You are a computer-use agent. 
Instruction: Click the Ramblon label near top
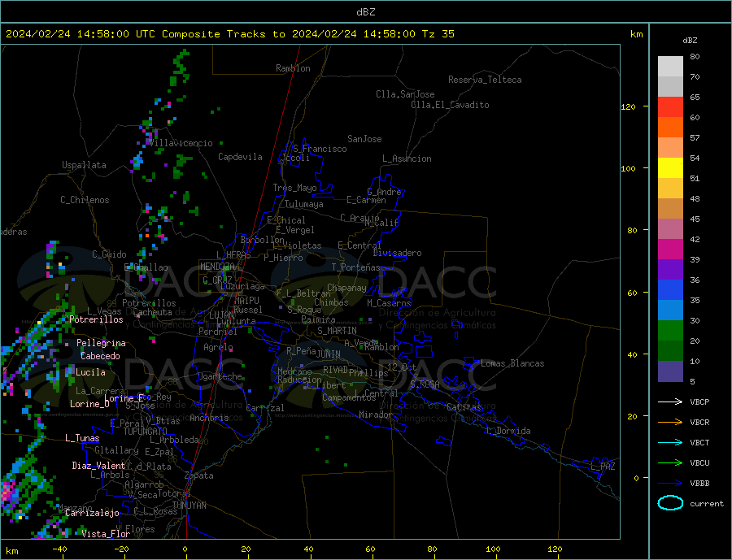point(293,68)
